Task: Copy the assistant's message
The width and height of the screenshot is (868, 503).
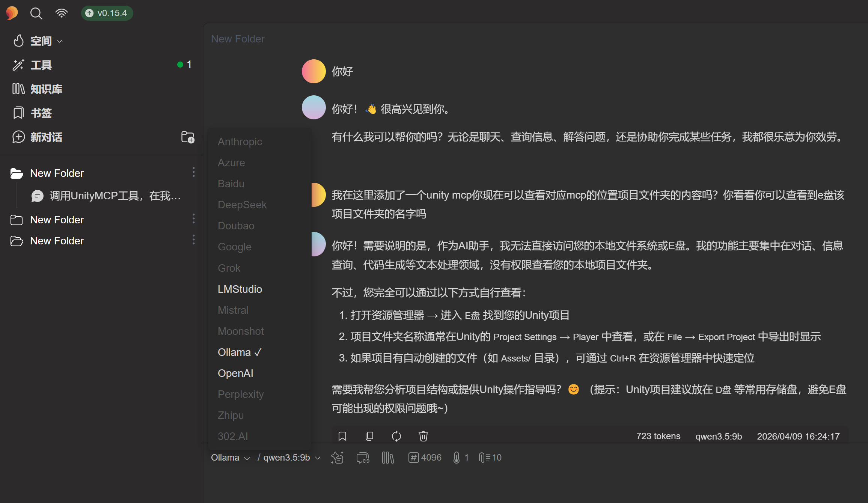Action: pyautogui.click(x=369, y=436)
